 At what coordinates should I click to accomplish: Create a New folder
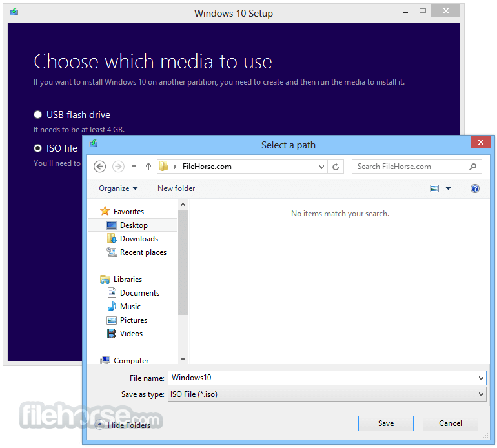[176, 188]
